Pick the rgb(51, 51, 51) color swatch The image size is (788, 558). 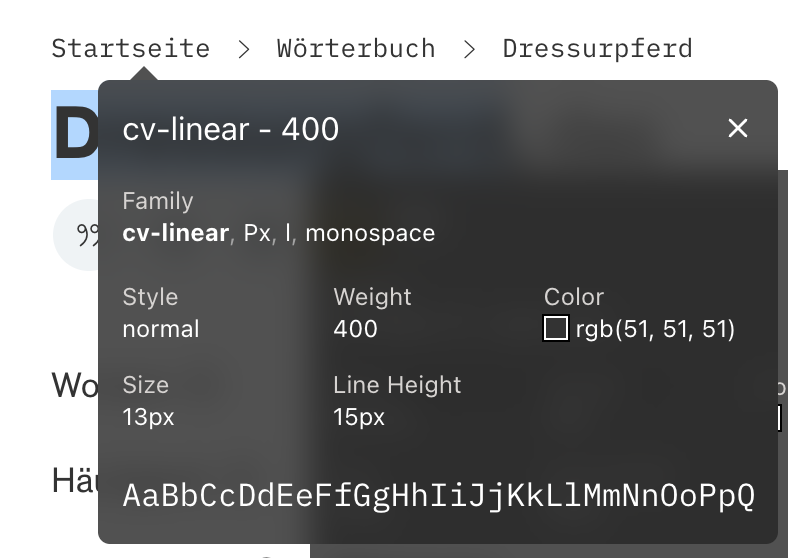[x=556, y=328]
